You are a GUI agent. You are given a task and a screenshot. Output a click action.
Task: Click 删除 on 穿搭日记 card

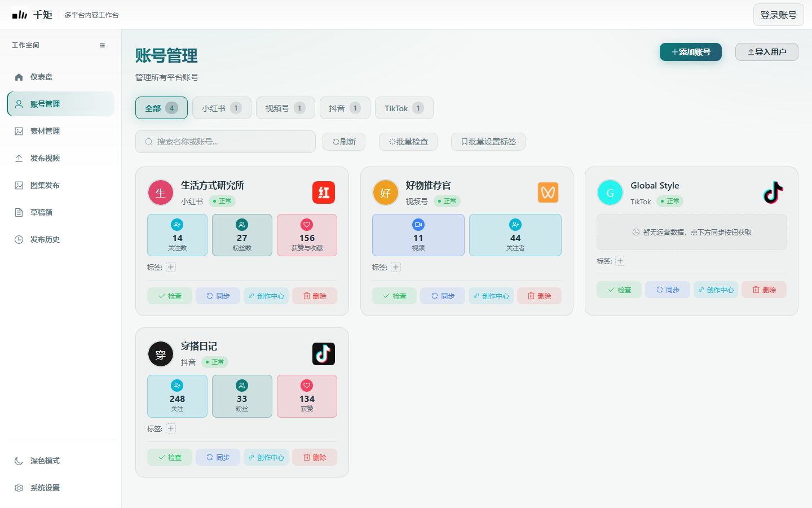coord(315,457)
